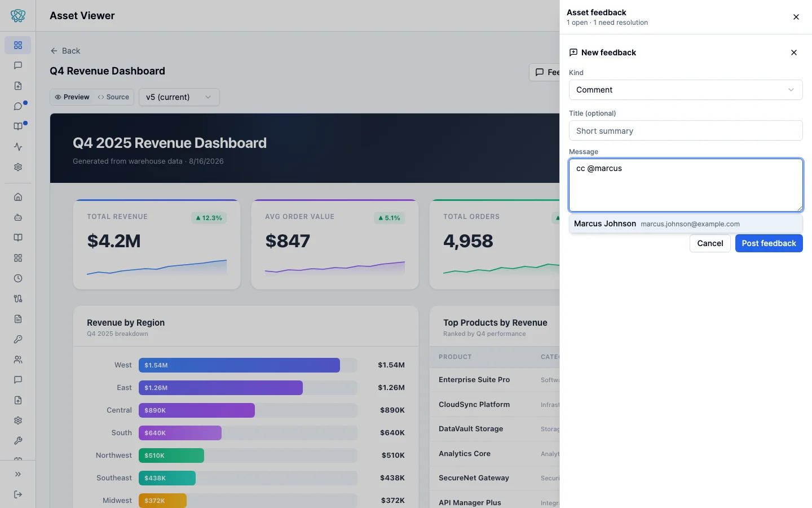Open the home icon in sidebar
Viewport: 812px width, 508px height.
point(18,197)
